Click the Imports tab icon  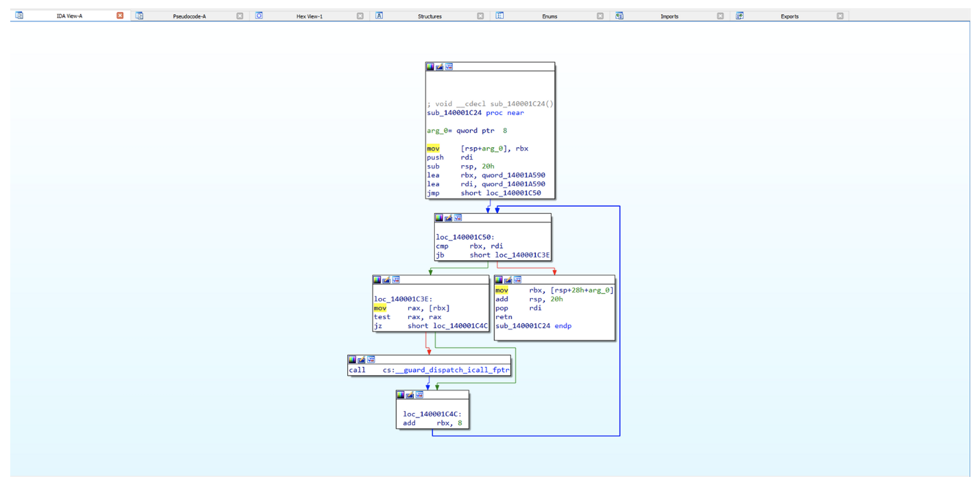click(619, 16)
